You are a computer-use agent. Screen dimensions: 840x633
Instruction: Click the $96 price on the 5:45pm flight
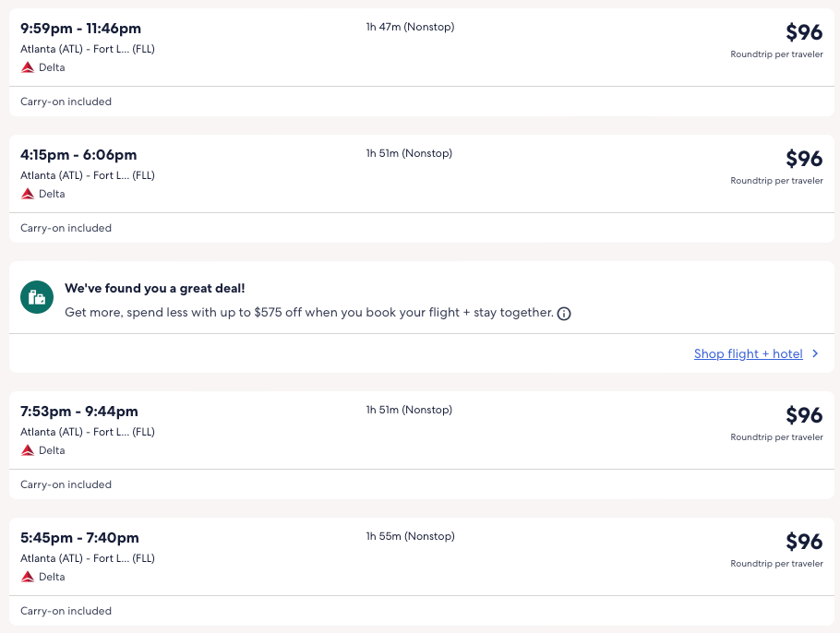coord(803,542)
